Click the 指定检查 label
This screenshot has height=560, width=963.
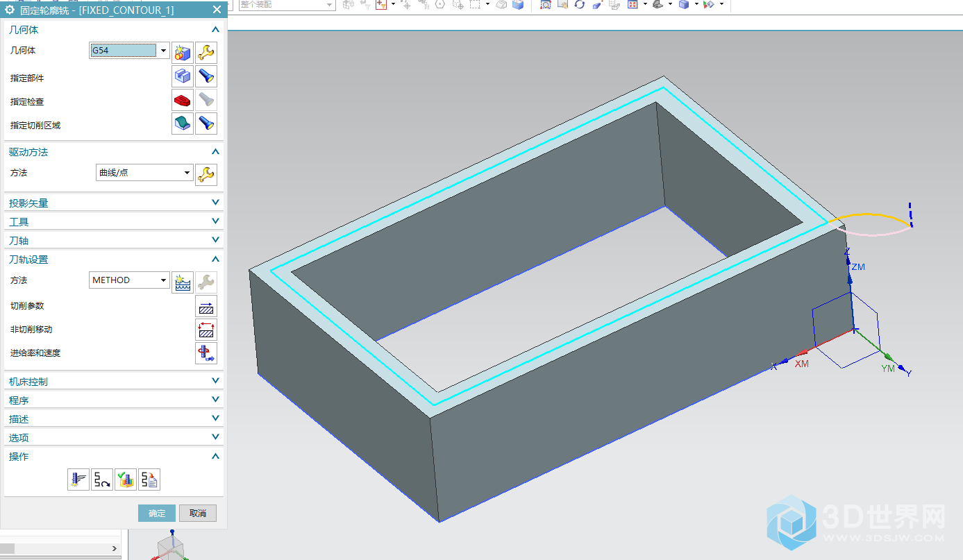(x=27, y=102)
